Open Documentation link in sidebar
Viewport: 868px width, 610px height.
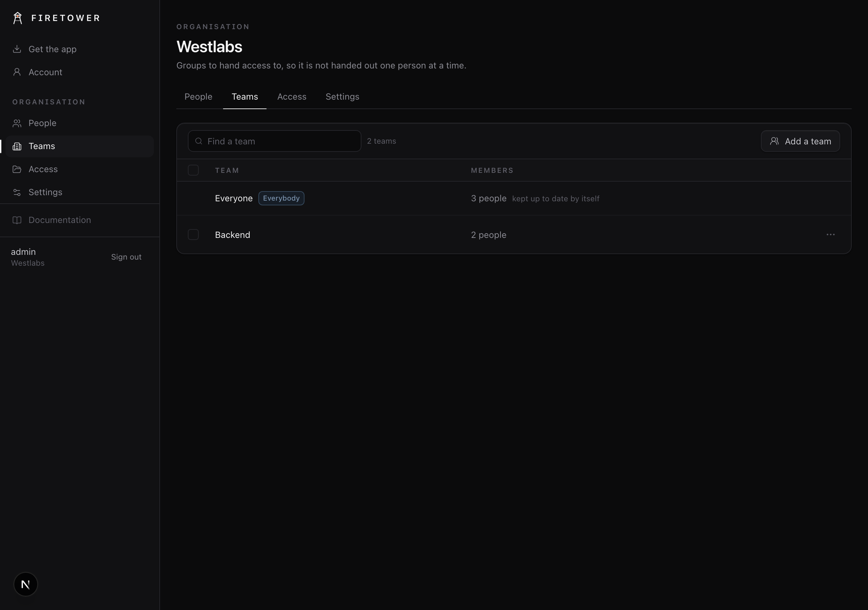(80, 220)
